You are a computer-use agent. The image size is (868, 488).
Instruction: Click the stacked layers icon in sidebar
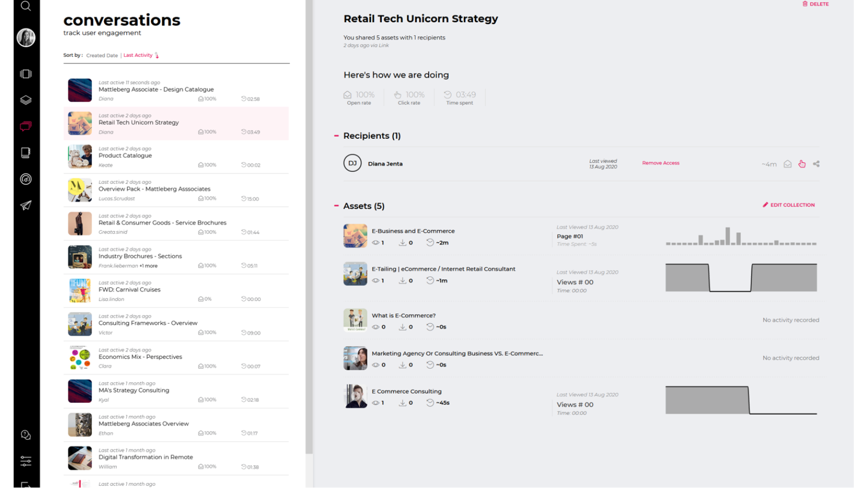[x=25, y=100]
